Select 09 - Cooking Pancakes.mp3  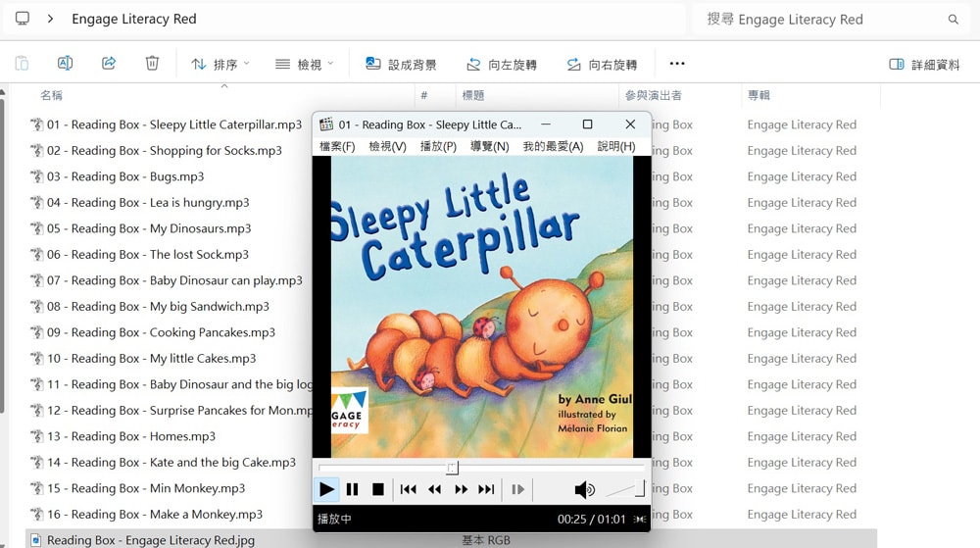click(161, 332)
